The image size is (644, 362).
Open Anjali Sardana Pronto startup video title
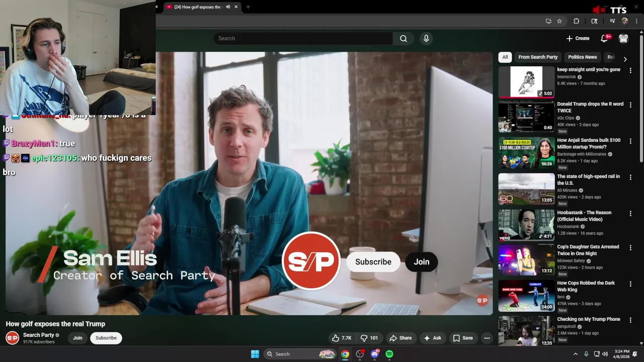point(589,143)
